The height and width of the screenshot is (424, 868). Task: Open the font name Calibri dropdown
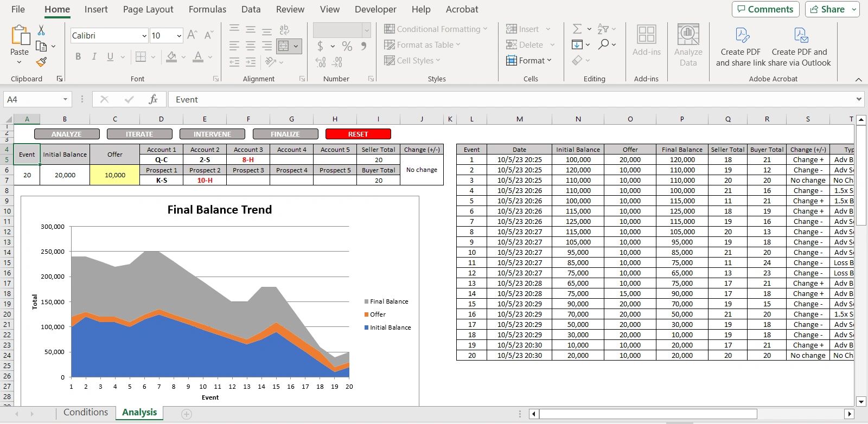(x=144, y=36)
